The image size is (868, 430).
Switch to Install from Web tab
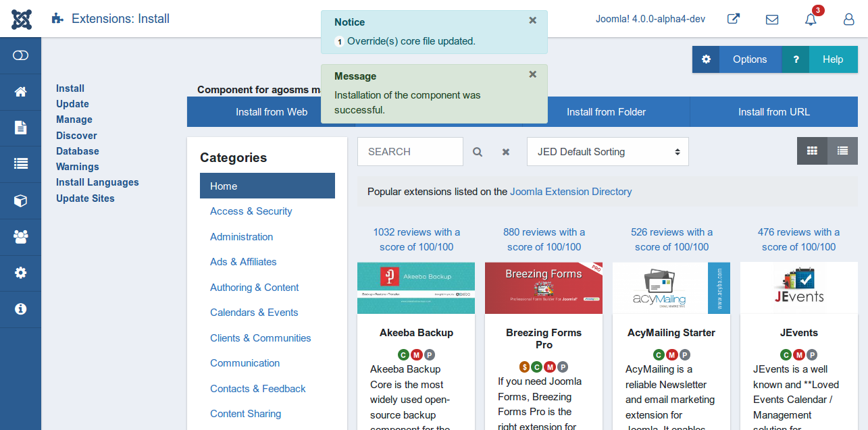point(272,112)
